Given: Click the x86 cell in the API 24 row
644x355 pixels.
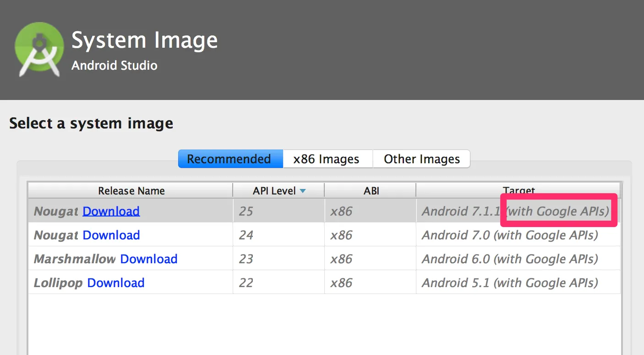Looking at the screenshot, I should click(370, 235).
